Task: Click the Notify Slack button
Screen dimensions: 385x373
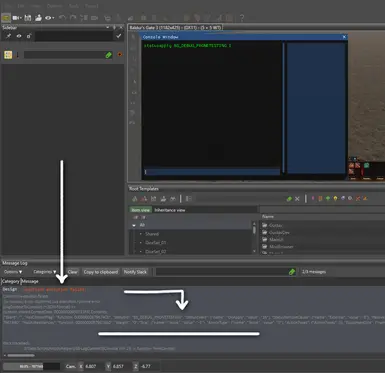Action: [135, 272]
